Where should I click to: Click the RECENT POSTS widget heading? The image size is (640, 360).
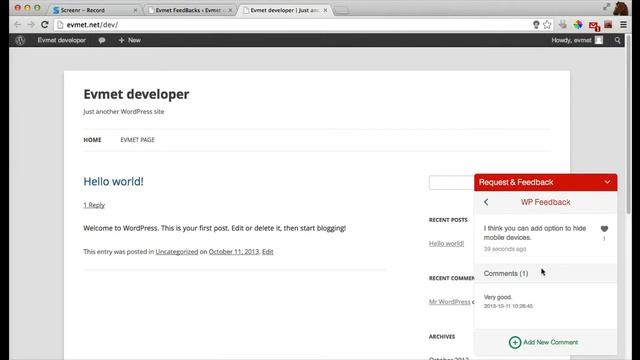coord(448,220)
